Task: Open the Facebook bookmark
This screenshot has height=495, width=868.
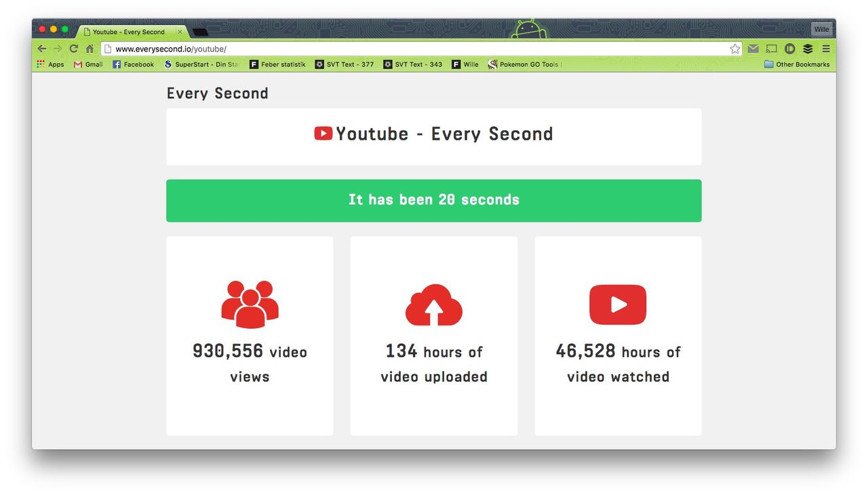Action: coord(133,64)
